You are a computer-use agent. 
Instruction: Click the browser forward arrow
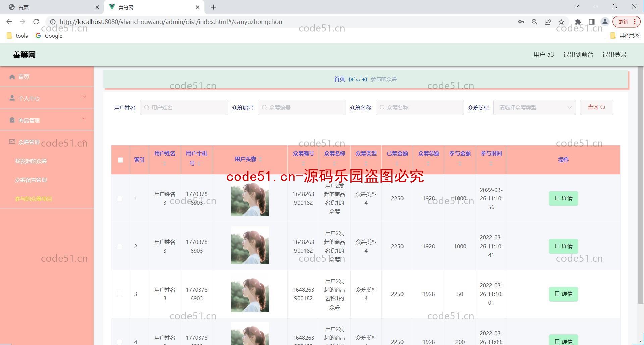point(22,22)
